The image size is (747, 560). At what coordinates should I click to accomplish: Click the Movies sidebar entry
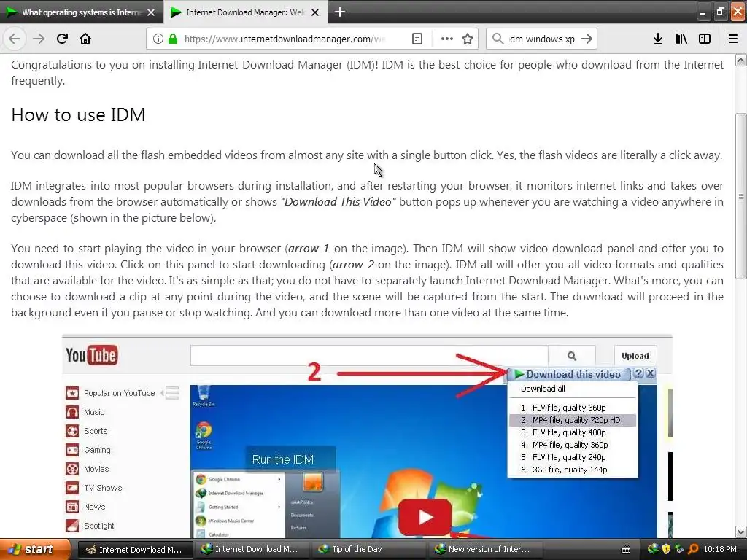96,469
